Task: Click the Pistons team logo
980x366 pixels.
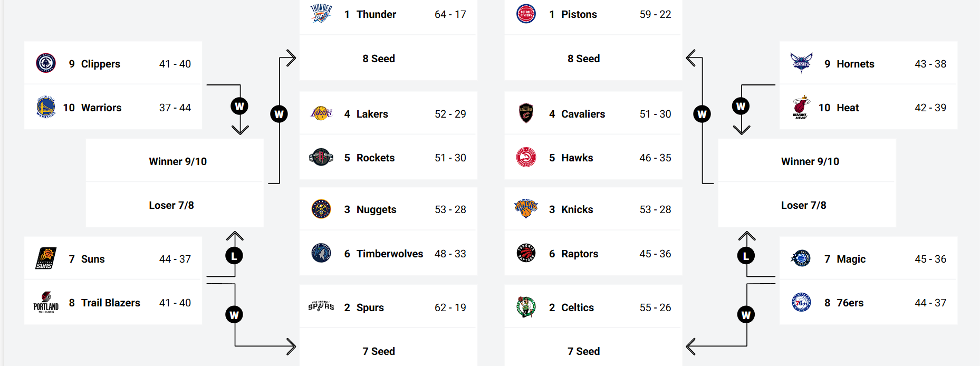Action: coord(526,14)
